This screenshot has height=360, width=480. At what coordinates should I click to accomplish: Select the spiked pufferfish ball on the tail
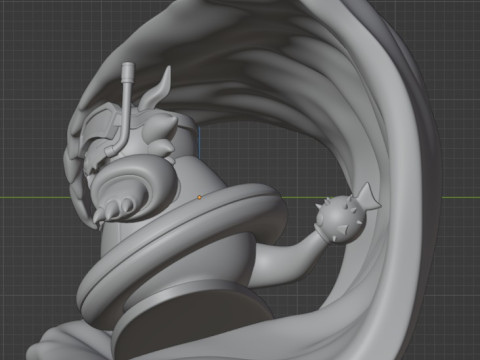click(x=341, y=218)
